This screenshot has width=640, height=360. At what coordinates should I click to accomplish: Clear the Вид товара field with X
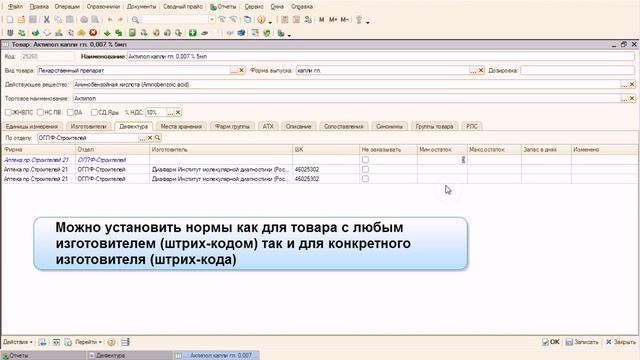coord(242,71)
